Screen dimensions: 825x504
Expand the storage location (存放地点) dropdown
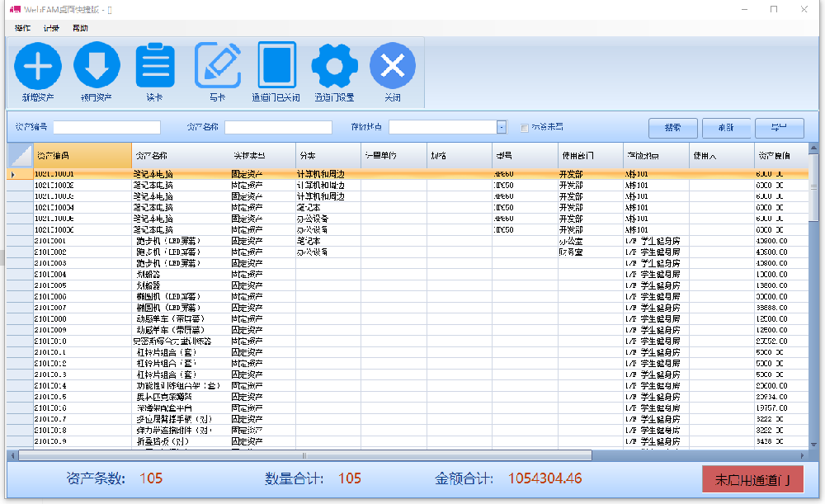502,127
